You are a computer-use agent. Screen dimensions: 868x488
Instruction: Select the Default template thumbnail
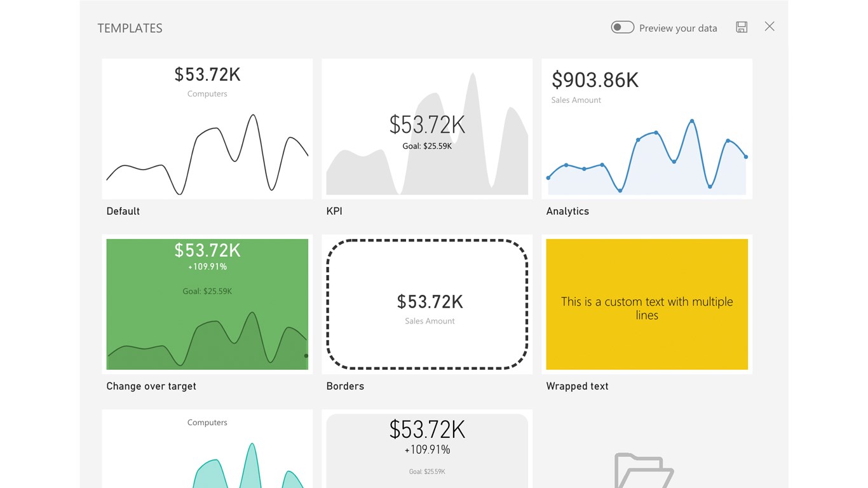coord(207,129)
